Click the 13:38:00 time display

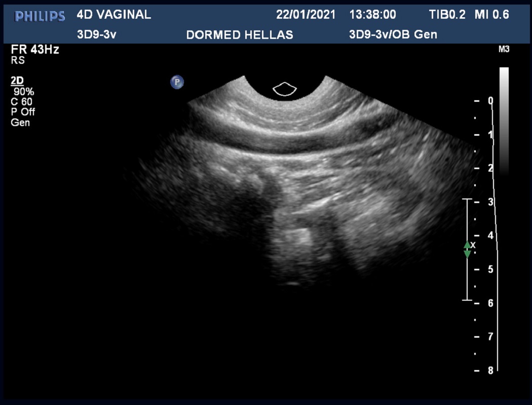point(372,15)
